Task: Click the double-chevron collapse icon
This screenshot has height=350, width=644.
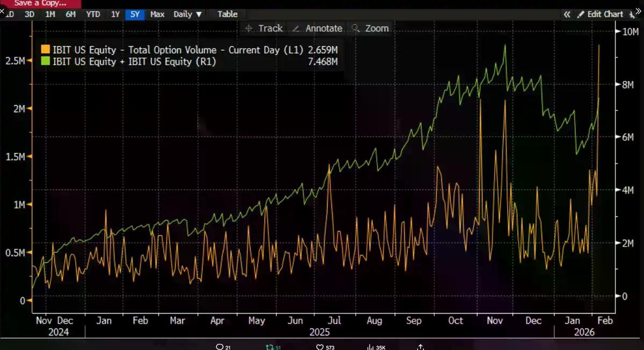Action: [x=567, y=14]
